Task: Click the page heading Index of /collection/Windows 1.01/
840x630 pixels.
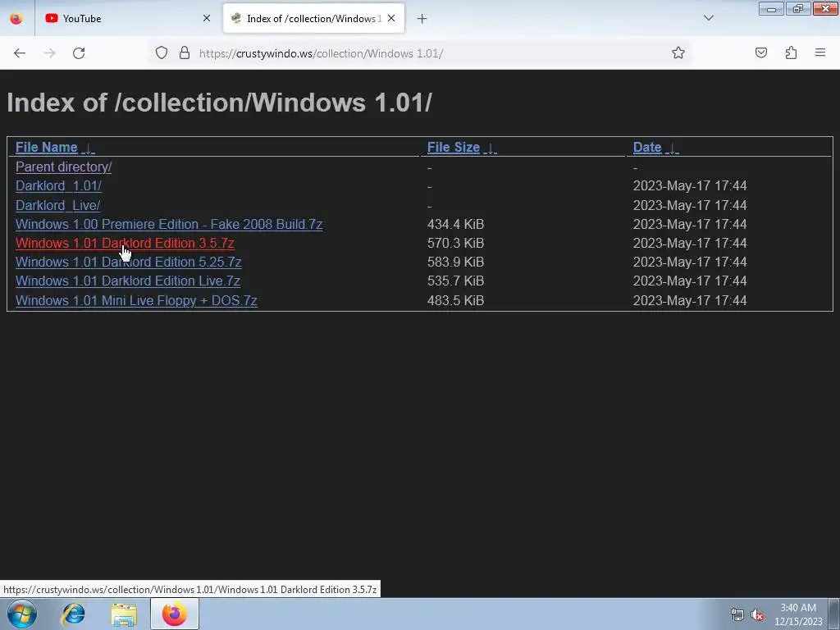Action: [219, 103]
